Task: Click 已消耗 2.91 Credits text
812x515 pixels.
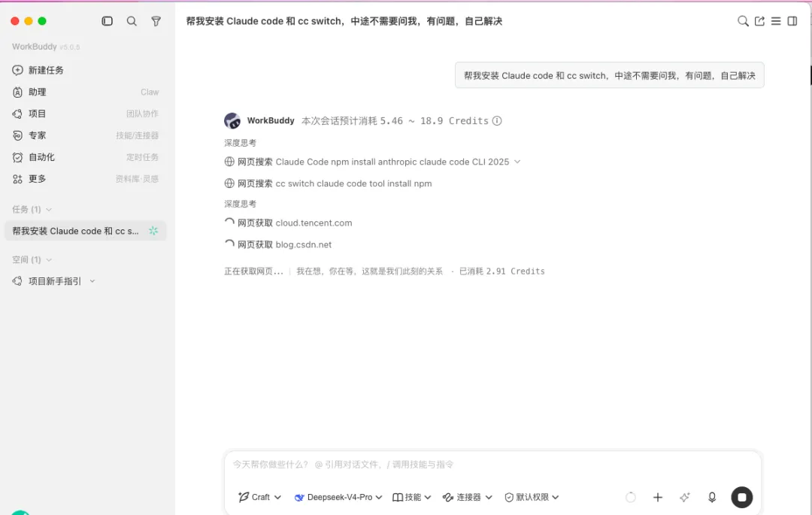Action: 501,271
